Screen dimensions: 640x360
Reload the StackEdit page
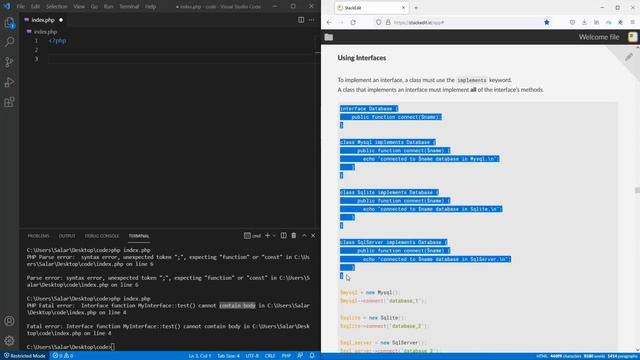[353, 22]
